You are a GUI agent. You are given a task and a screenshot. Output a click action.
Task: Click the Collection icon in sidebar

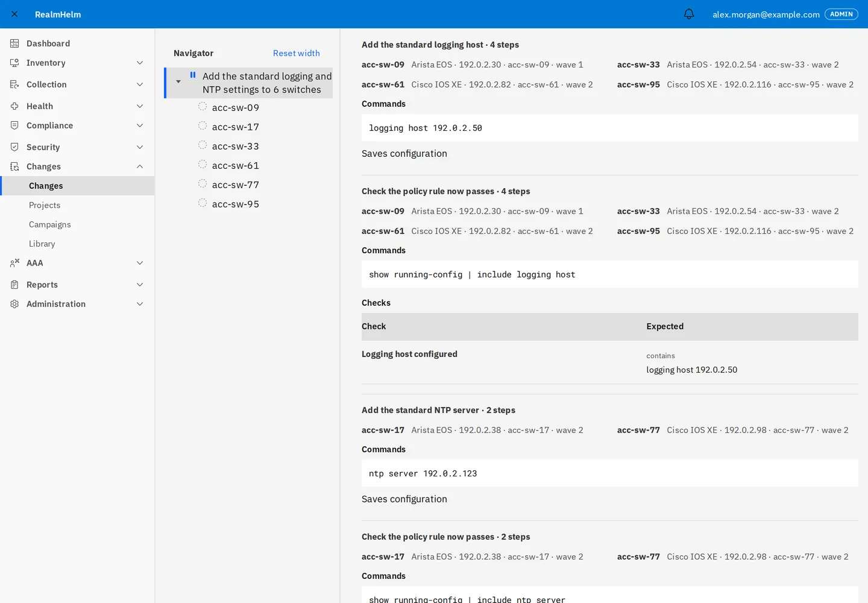click(14, 84)
